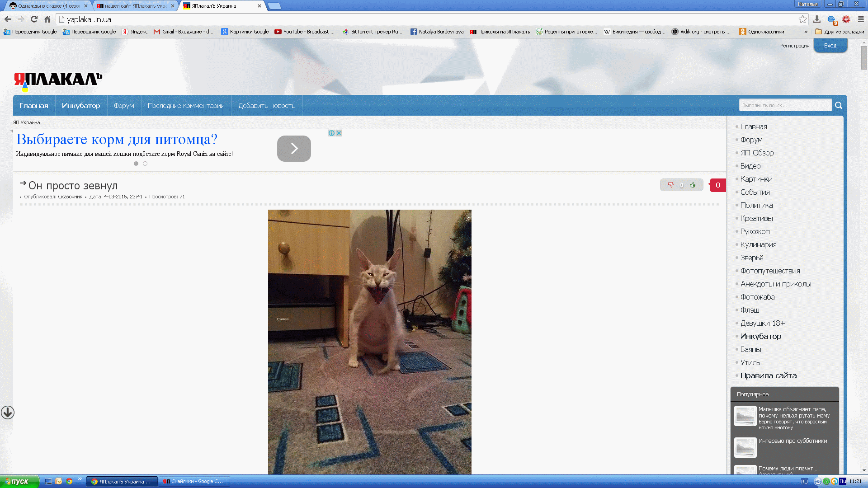Click the browser reload page icon
Viewport: 868px width, 488px height.
point(34,19)
